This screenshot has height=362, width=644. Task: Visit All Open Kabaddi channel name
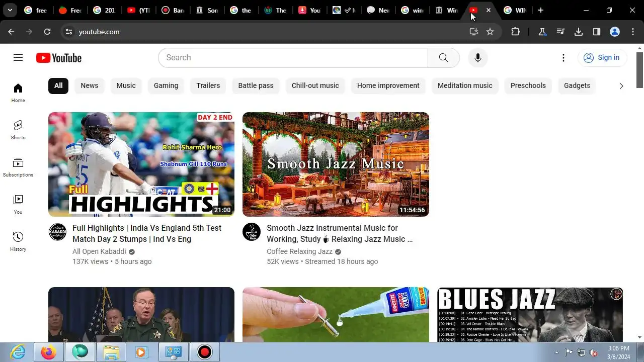(x=99, y=251)
